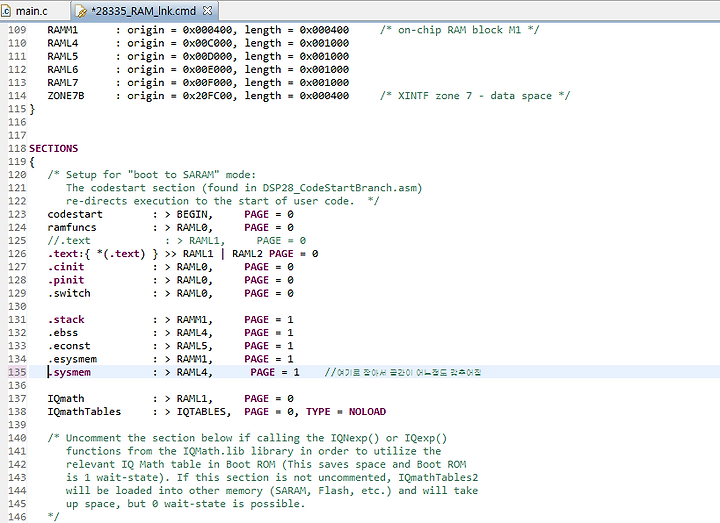Image resolution: width=720 pixels, height=523 pixels.
Task: Click the .stack section name
Action: point(66,320)
